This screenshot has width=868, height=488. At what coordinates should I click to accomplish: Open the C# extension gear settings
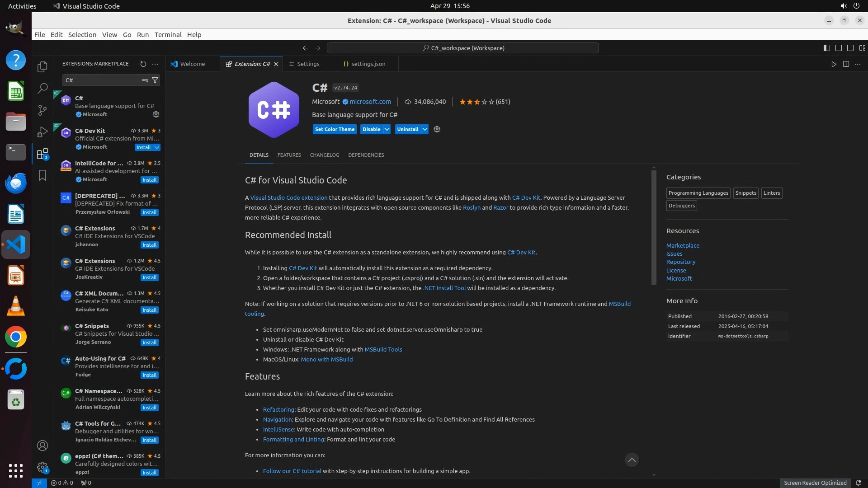point(437,129)
